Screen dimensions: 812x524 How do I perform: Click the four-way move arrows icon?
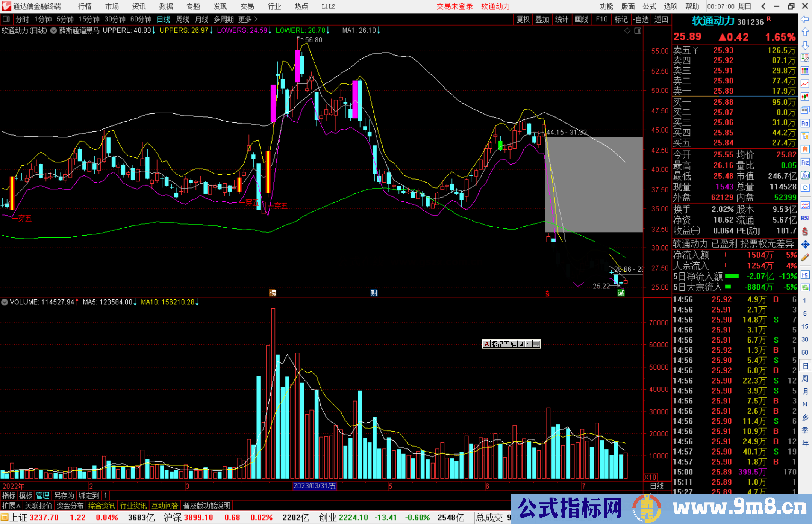click(805, 245)
